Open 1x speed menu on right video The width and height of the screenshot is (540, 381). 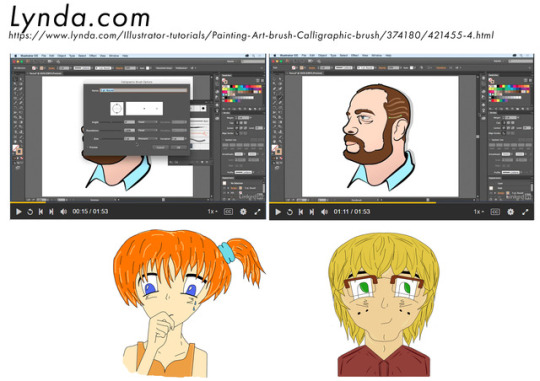click(x=479, y=212)
